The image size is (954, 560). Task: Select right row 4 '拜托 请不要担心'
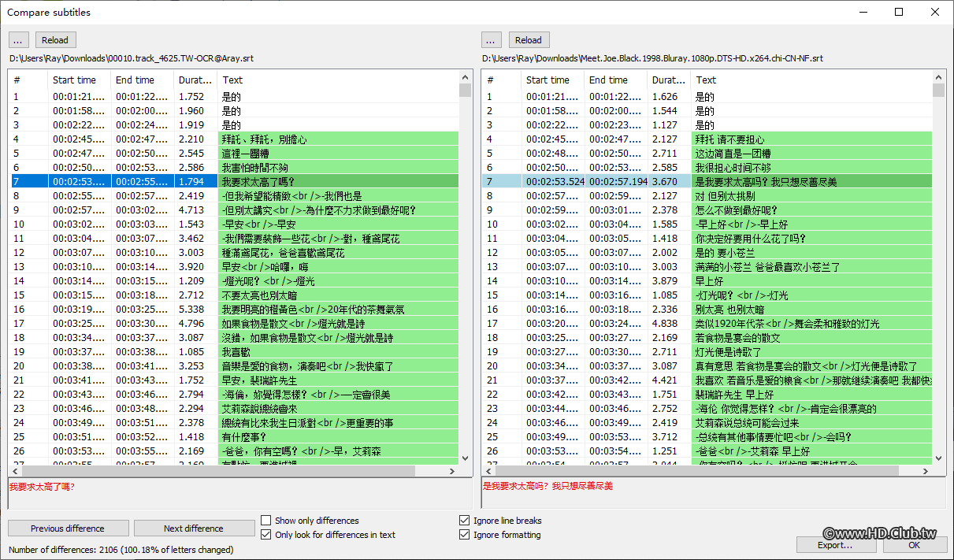tap(707, 139)
